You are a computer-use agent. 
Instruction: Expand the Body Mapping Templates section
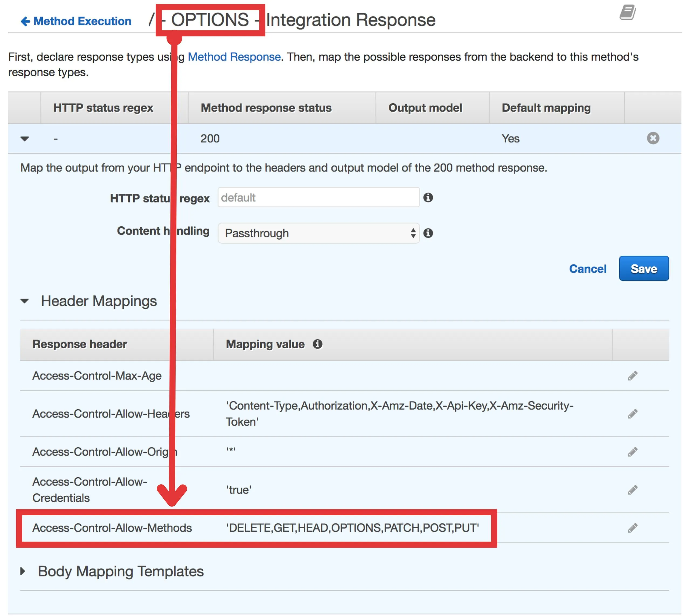click(x=23, y=571)
